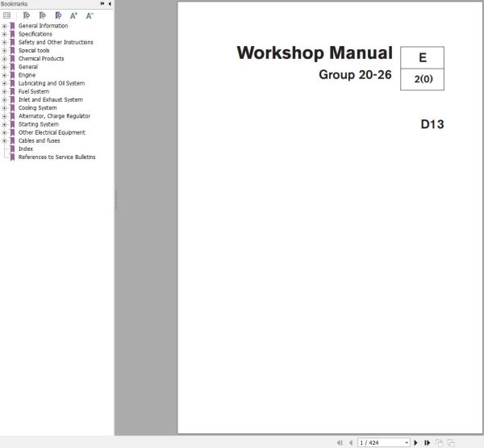484x448 pixels.
Task: Open the Starting System bookmark
Action: point(39,124)
